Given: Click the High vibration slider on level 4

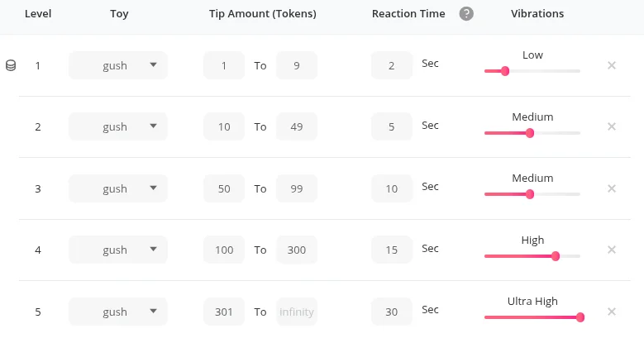Looking at the screenshot, I should tap(556, 256).
